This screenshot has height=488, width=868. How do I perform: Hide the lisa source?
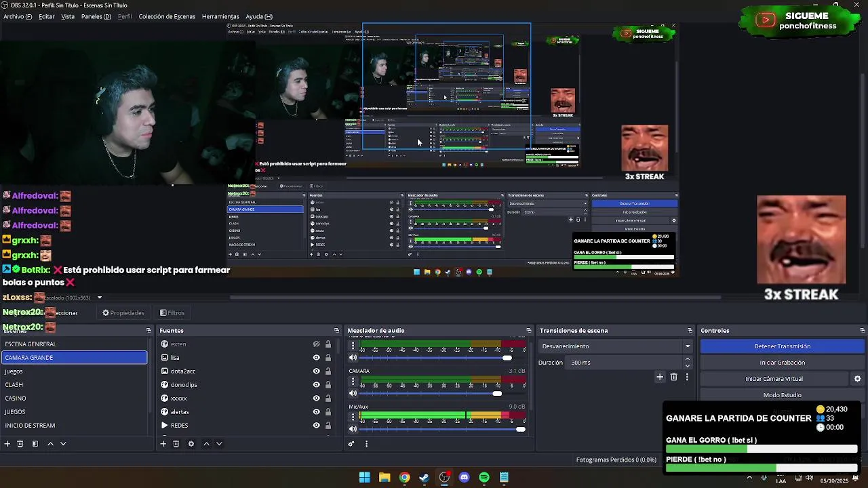316,357
